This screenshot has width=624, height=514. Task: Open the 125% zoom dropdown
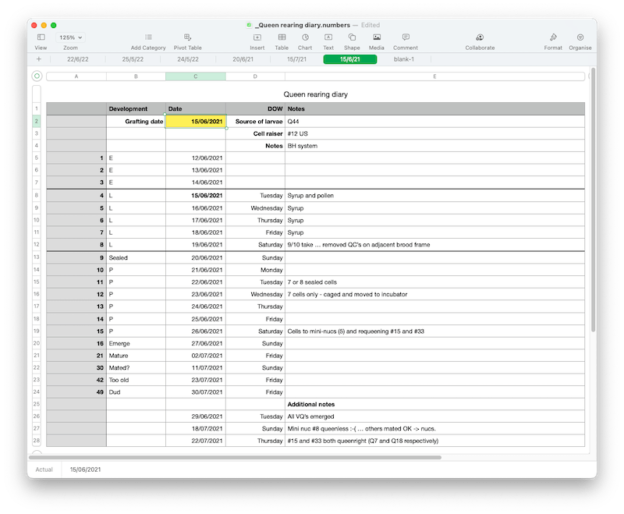[70, 38]
